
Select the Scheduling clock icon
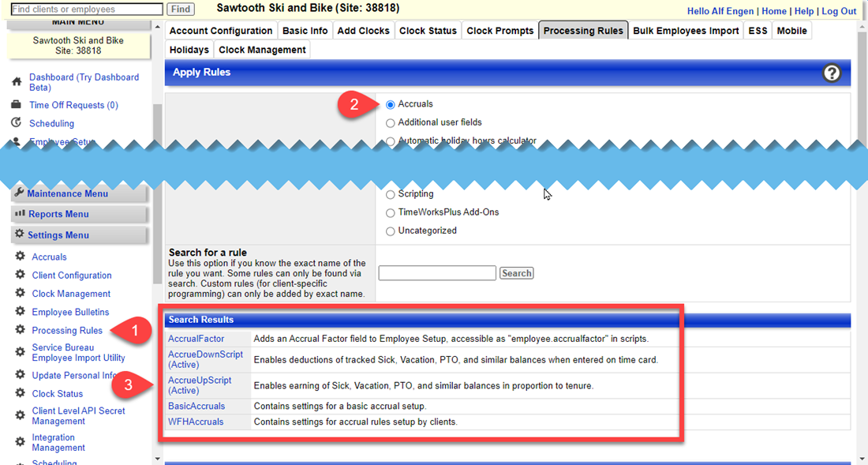click(x=17, y=123)
